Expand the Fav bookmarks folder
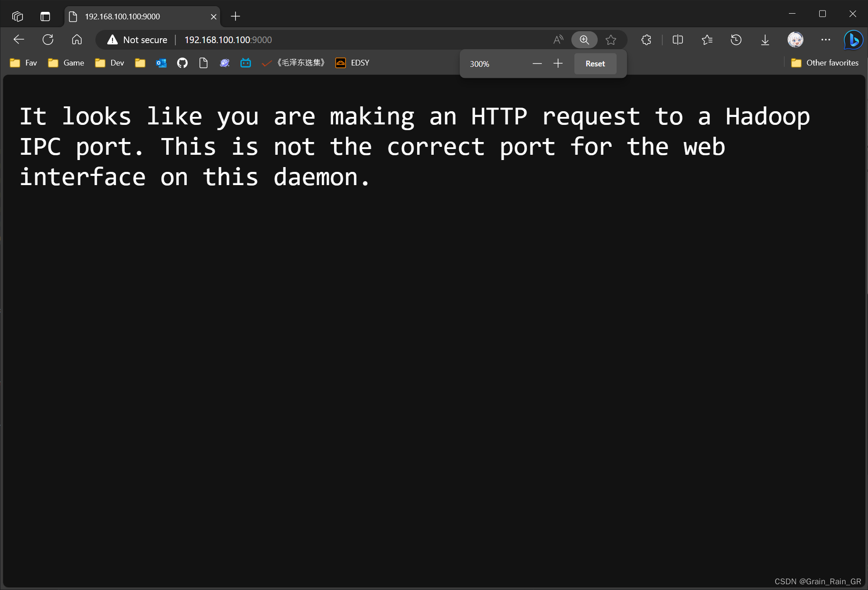This screenshot has height=590, width=868. pos(24,63)
